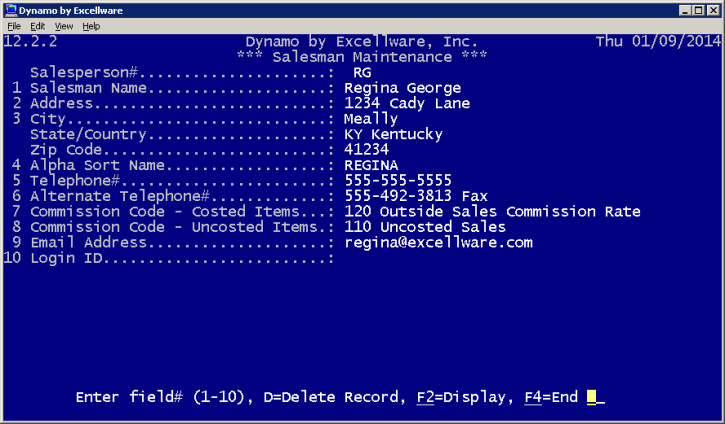Click the Alternate Telephone# label
Viewport: 725px width, 424px height.
(120, 196)
